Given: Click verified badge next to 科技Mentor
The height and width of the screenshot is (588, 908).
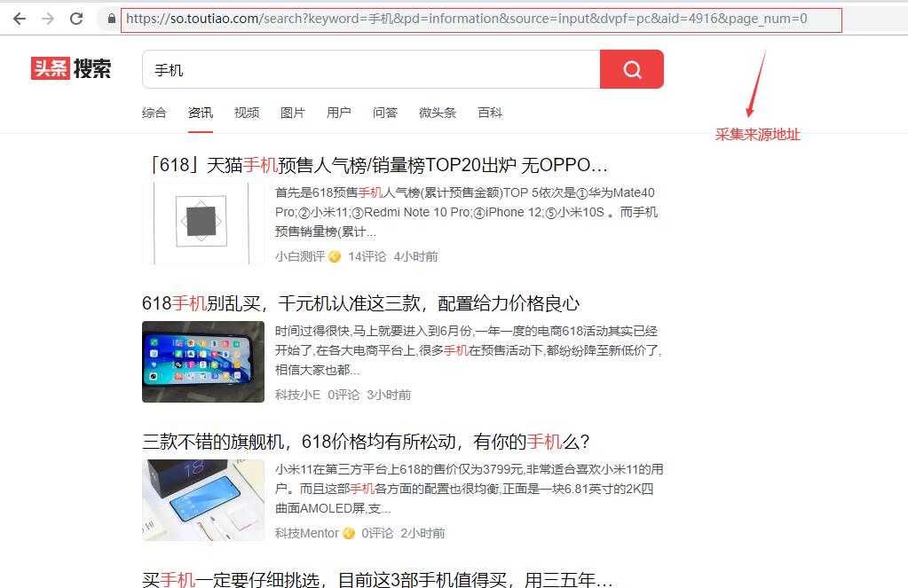Looking at the screenshot, I should pos(349,533).
